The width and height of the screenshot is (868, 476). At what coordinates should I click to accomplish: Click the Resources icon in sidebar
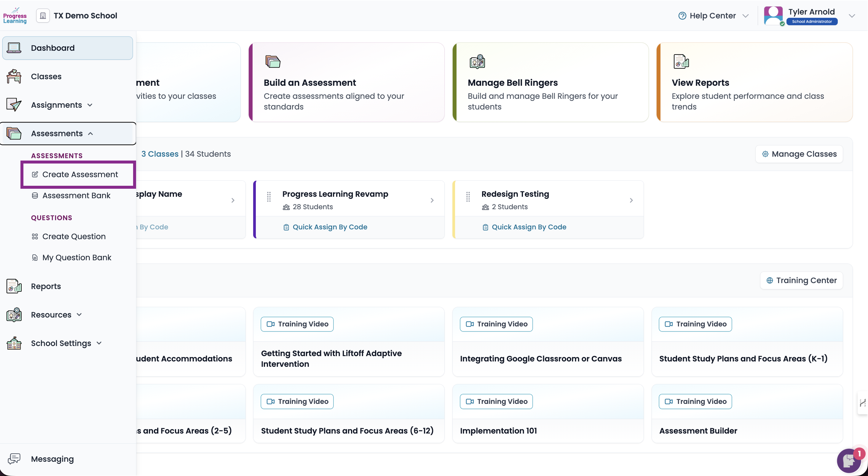14,315
